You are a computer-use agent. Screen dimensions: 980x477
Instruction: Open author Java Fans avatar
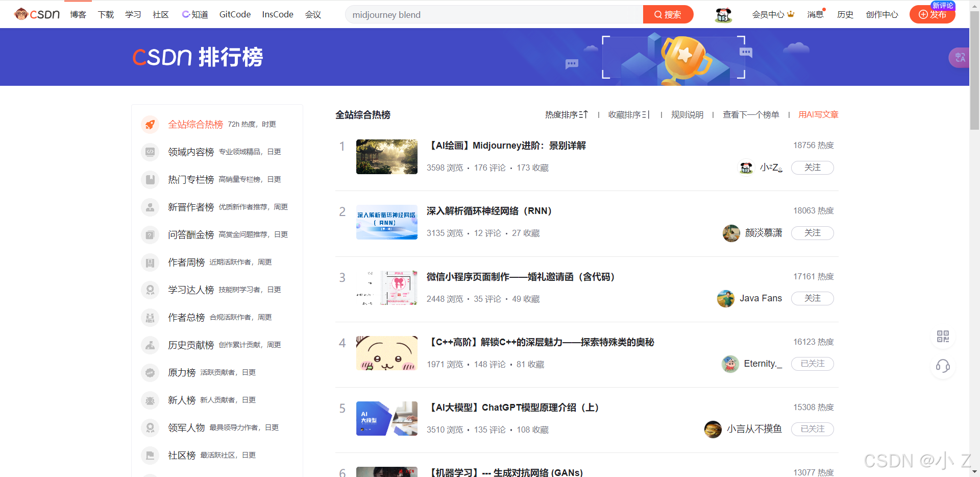pyautogui.click(x=725, y=298)
